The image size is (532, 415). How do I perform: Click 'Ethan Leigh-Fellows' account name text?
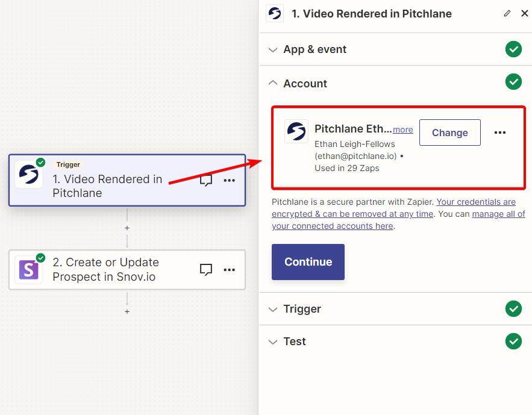354,144
